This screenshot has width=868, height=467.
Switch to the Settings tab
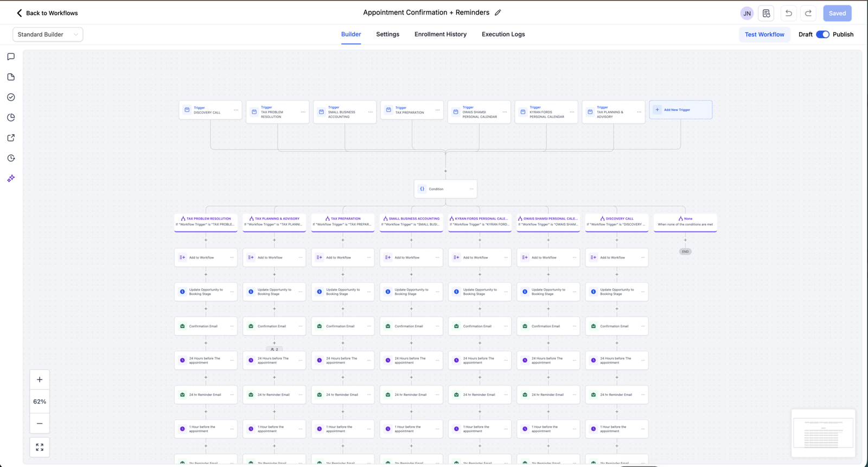387,34
